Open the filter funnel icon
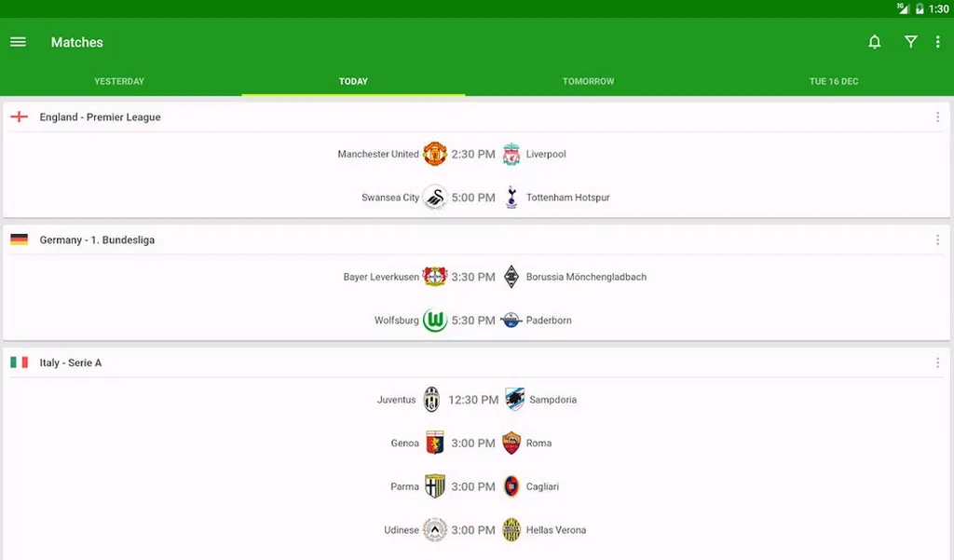This screenshot has width=954, height=560. pos(910,42)
